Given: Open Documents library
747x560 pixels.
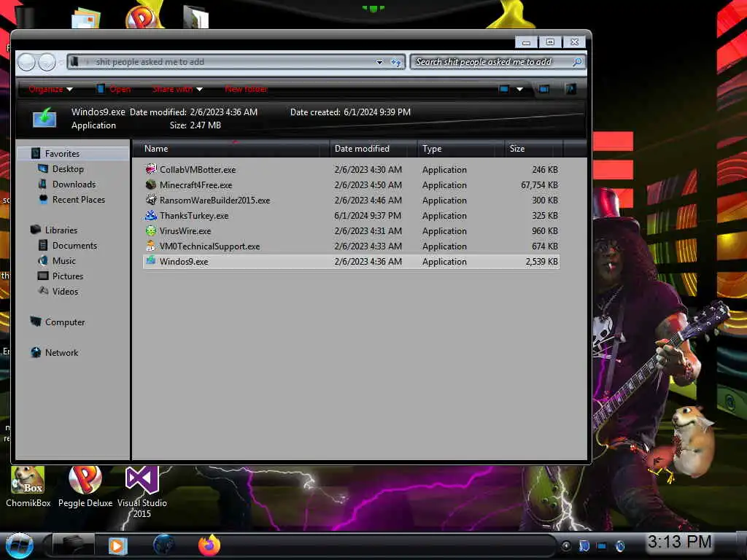Looking at the screenshot, I should [74, 245].
